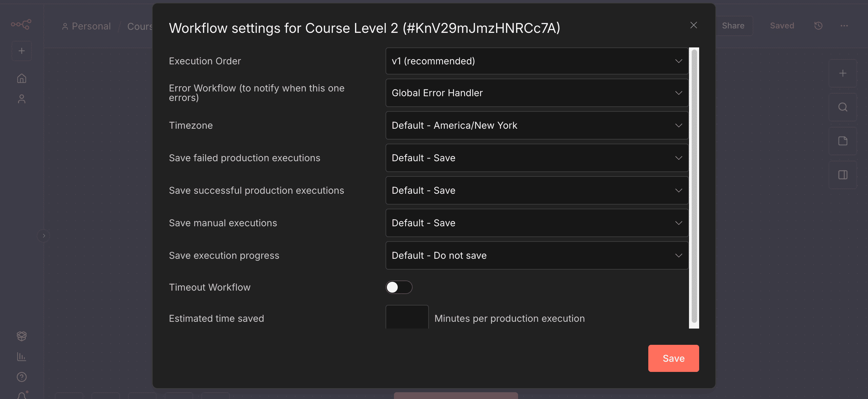The height and width of the screenshot is (399, 868).
Task: Click the notifications bell icon
Action: pyautogui.click(x=22, y=395)
